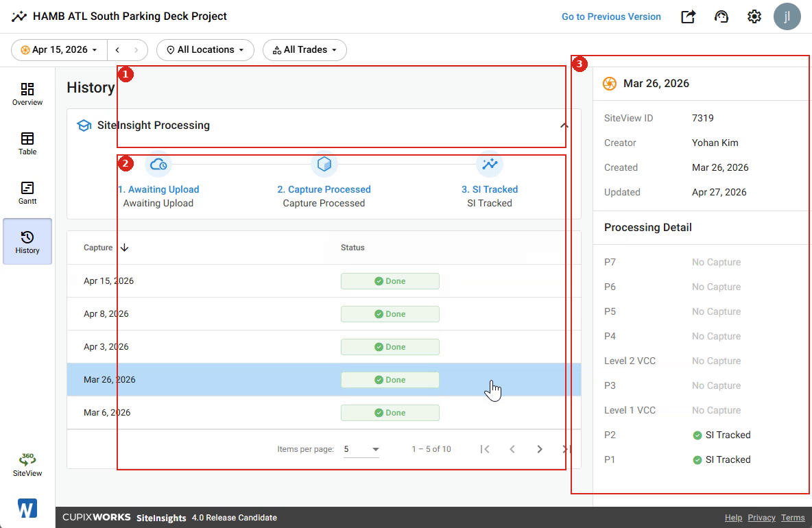
Task: Go to previous table page
Action: point(512,448)
